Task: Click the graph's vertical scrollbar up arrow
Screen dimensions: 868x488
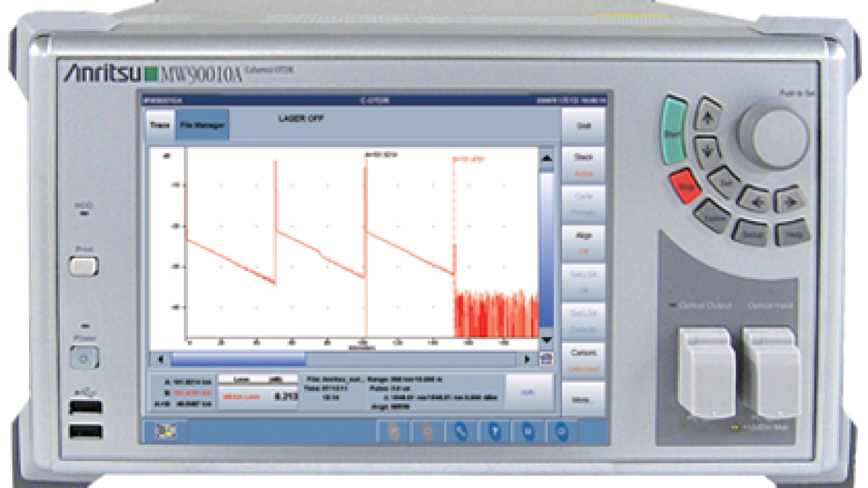Action: point(547,157)
